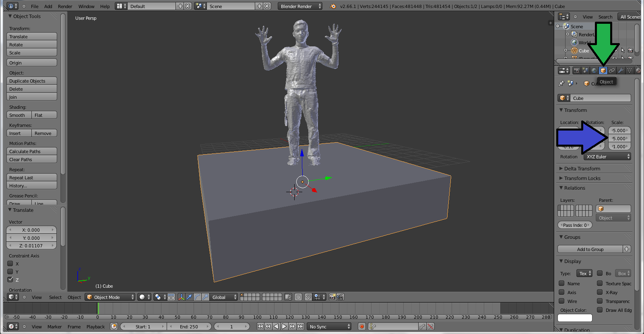Play the animation forward

point(284,326)
